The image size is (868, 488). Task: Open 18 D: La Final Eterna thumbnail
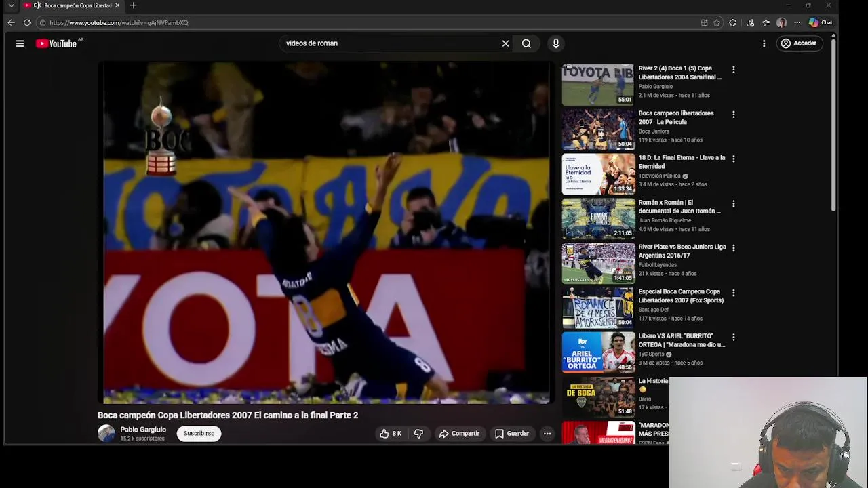point(598,174)
